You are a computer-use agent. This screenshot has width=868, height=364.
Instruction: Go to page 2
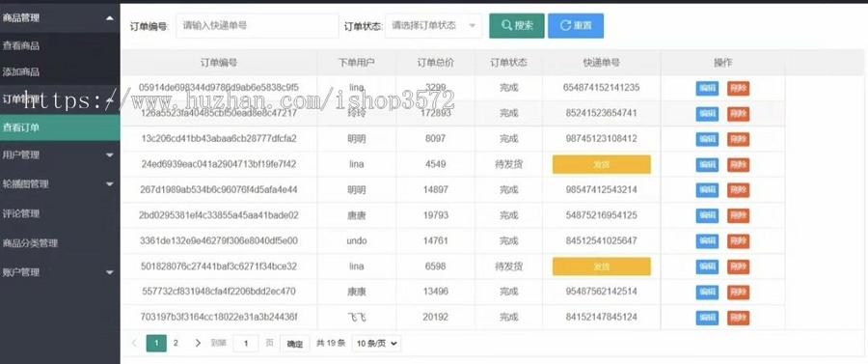pyautogui.click(x=176, y=343)
